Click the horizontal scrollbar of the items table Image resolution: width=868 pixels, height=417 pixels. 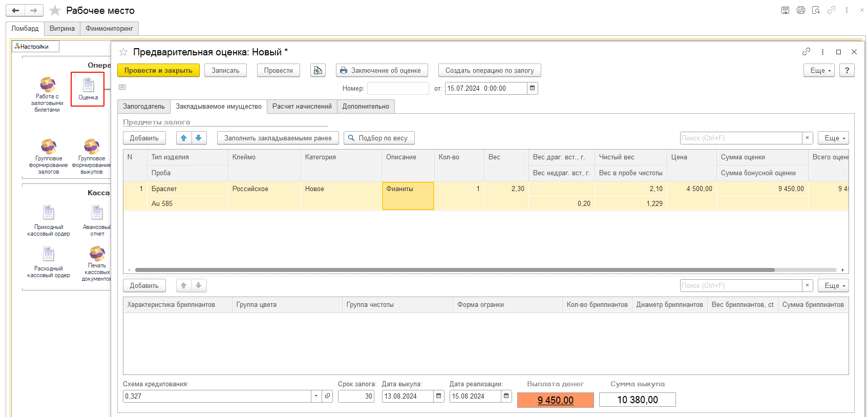(455, 269)
